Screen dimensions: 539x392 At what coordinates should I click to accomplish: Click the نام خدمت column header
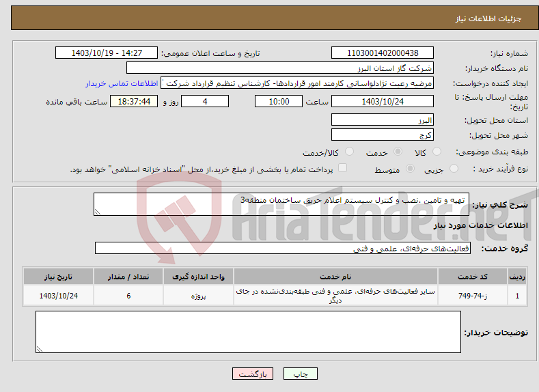[x=335, y=277]
